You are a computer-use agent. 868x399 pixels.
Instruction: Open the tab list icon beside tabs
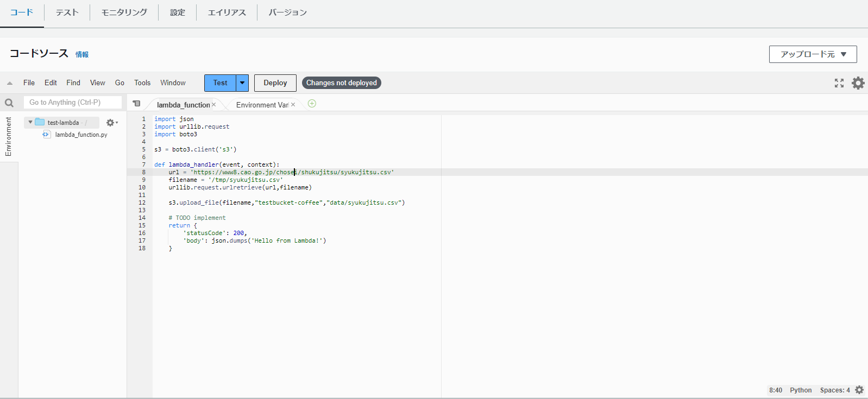pyautogui.click(x=136, y=104)
